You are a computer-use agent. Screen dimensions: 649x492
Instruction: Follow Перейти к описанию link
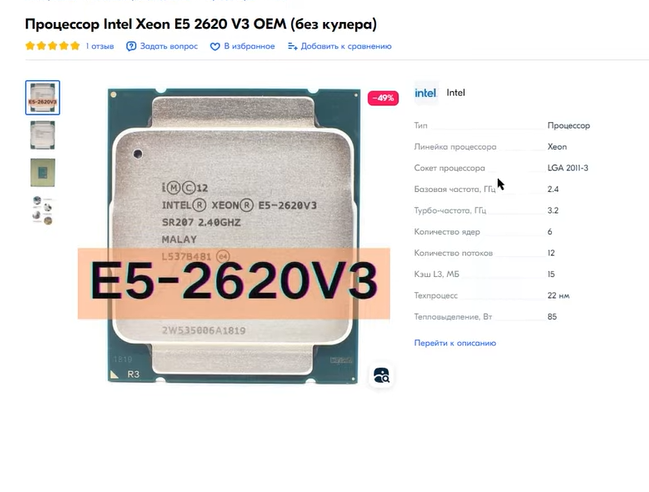455,343
